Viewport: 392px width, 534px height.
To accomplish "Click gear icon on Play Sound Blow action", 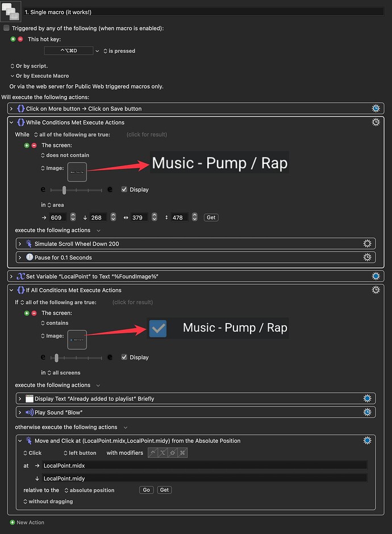I will point(367,412).
